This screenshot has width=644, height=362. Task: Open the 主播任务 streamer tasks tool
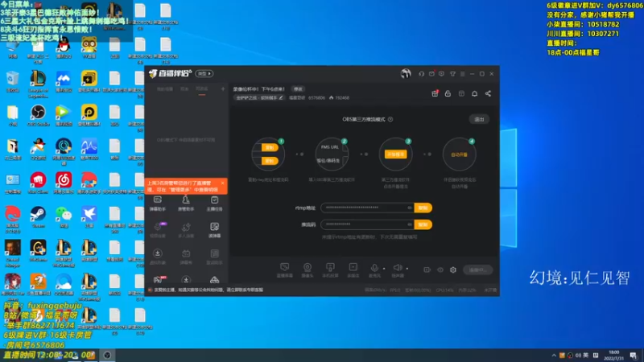214,204
